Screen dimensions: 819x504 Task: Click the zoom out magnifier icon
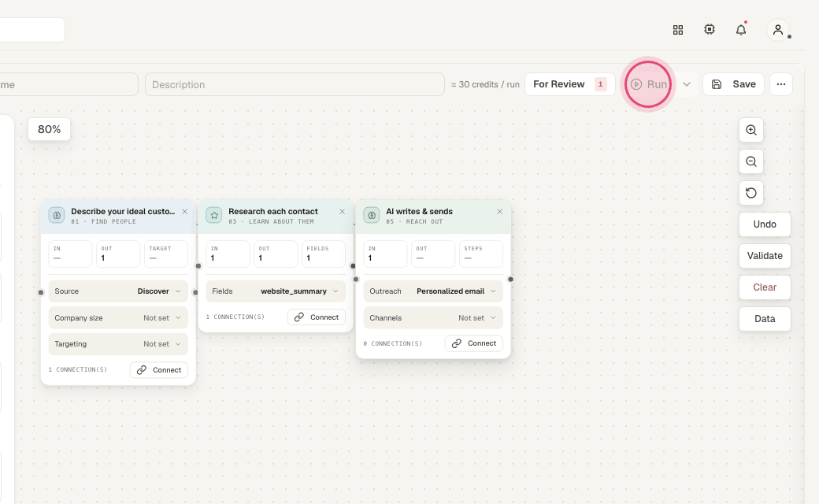[751, 161]
